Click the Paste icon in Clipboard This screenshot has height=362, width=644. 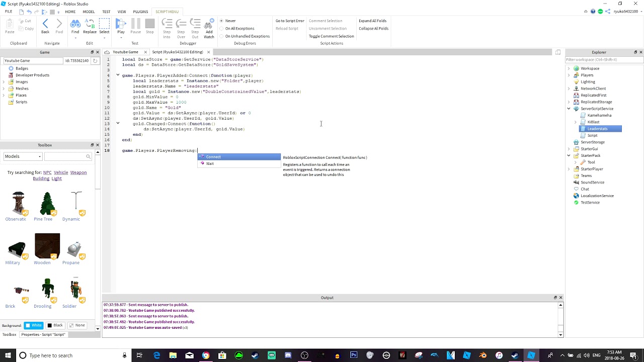pos(10,26)
